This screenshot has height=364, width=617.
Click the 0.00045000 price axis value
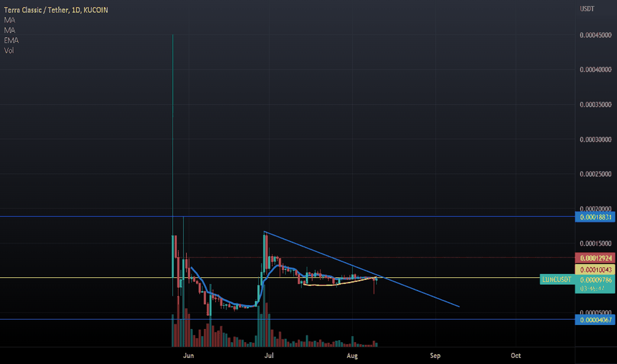595,36
